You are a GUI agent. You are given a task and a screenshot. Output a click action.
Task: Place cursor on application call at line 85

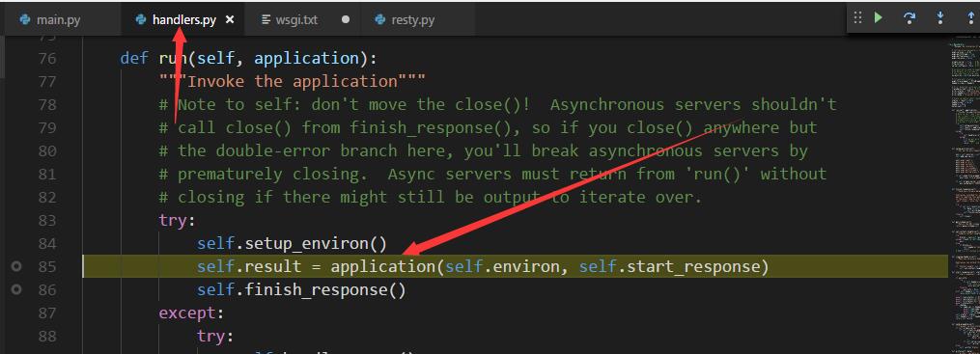pos(382,266)
